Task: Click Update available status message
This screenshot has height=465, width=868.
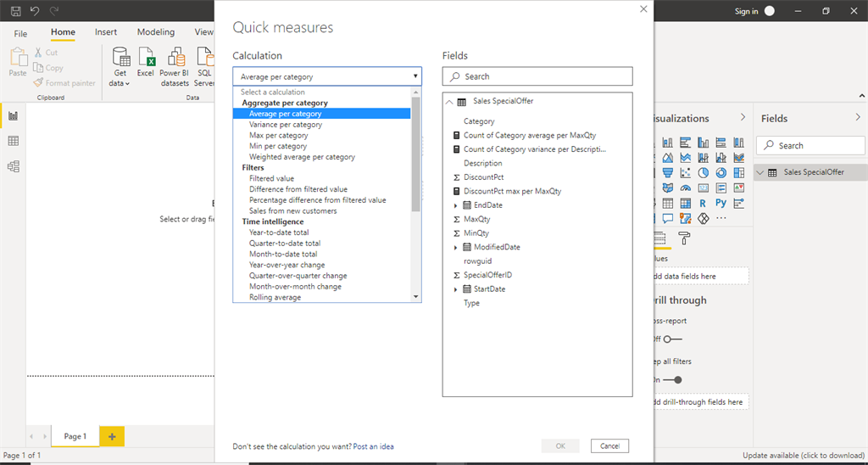Action: [x=802, y=455]
